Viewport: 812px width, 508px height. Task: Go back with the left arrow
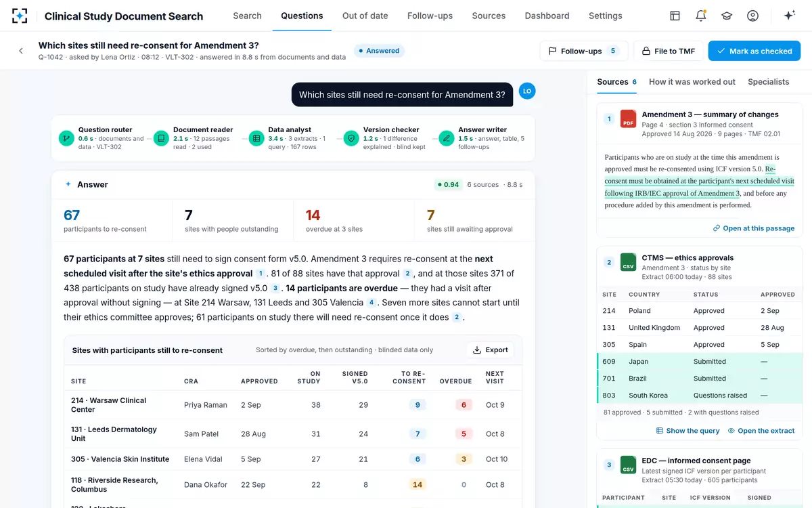(x=21, y=51)
